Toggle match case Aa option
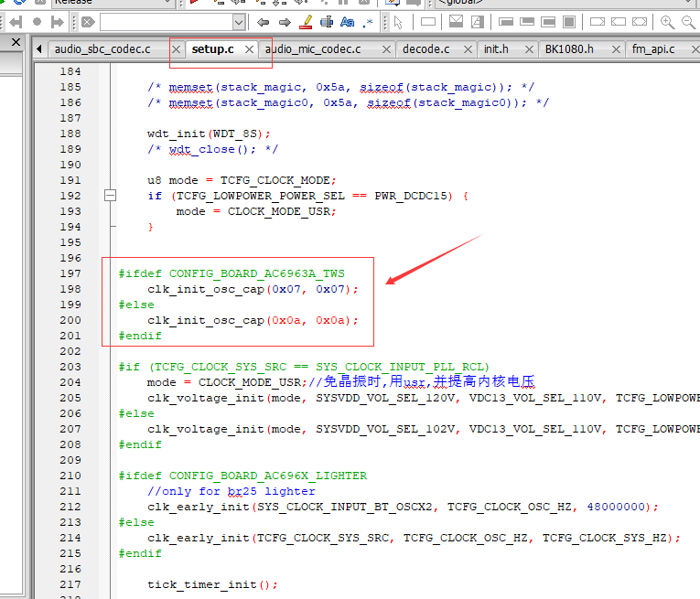 click(348, 22)
